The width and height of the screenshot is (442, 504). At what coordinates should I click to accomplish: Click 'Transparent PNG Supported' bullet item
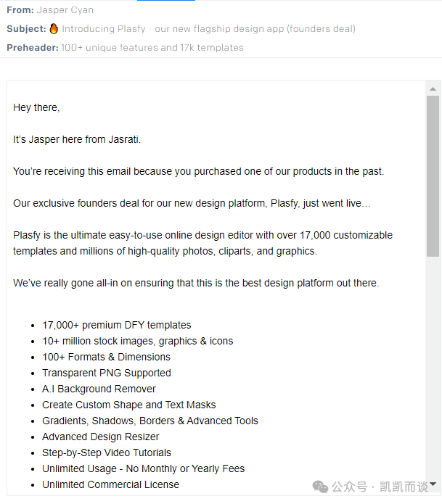[106, 373]
